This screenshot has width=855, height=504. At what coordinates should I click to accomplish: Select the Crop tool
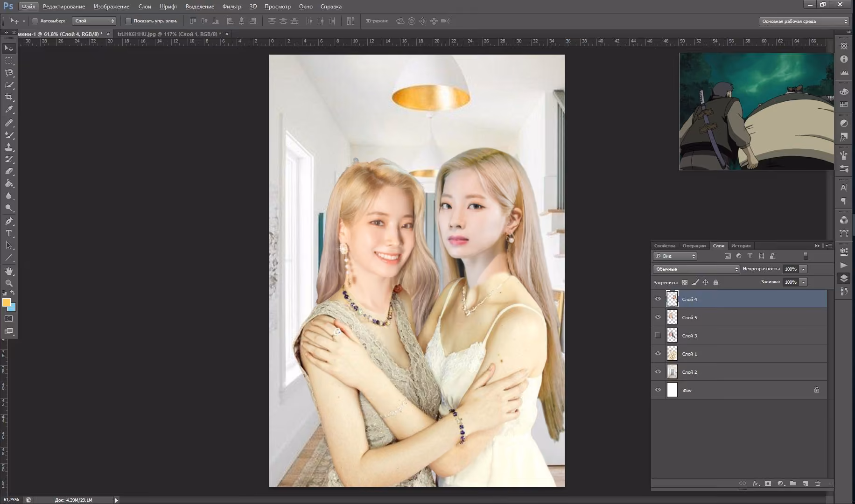pyautogui.click(x=9, y=97)
